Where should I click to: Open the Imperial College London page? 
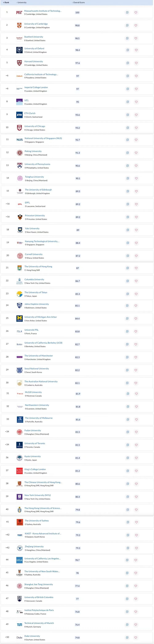tap(36, 88)
